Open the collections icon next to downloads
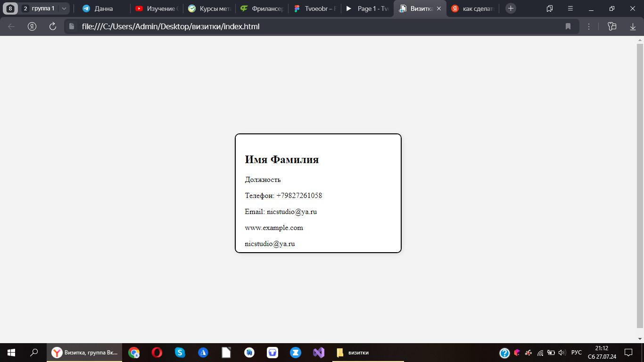Viewport: 644px width, 362px height. [612, 26]
